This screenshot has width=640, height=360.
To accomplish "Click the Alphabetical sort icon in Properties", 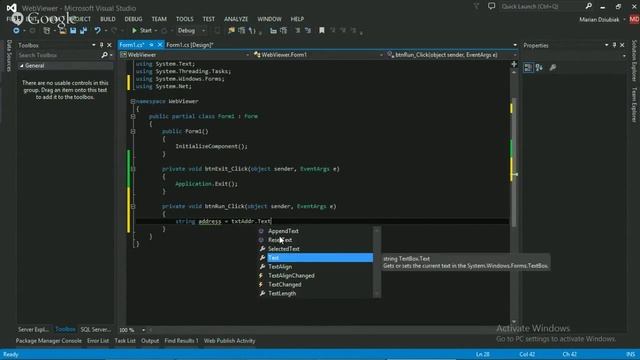I will (539, 68).
